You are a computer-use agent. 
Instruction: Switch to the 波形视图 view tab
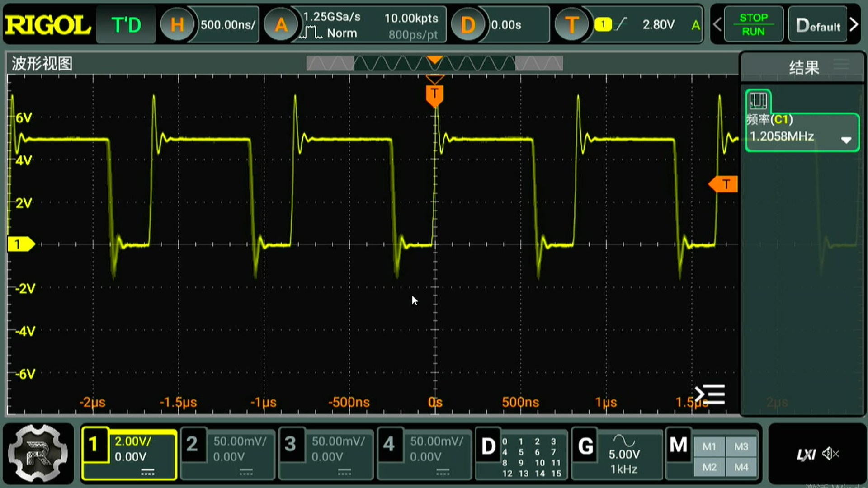coord(42,64)
